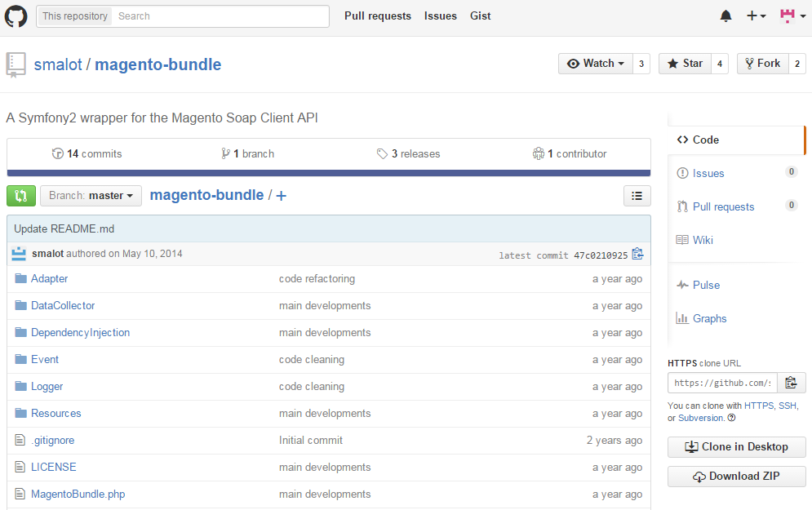Viewport: 812px width, 510px height.
Task: Go to Pull requests in top navigation
Action: (x=377, y=16)
